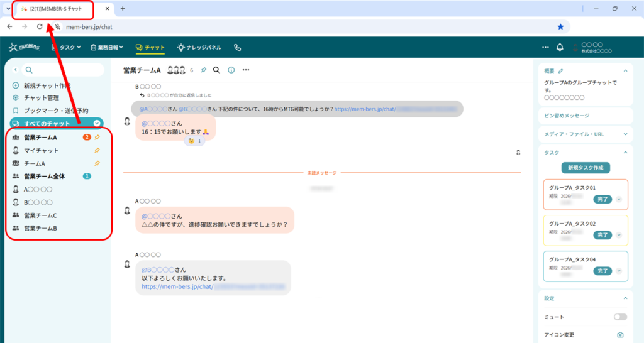Open the link in the 16時からMTG message
Image resolution: width=644 pixels, height=343 pixels.
[x=395, y=109]
